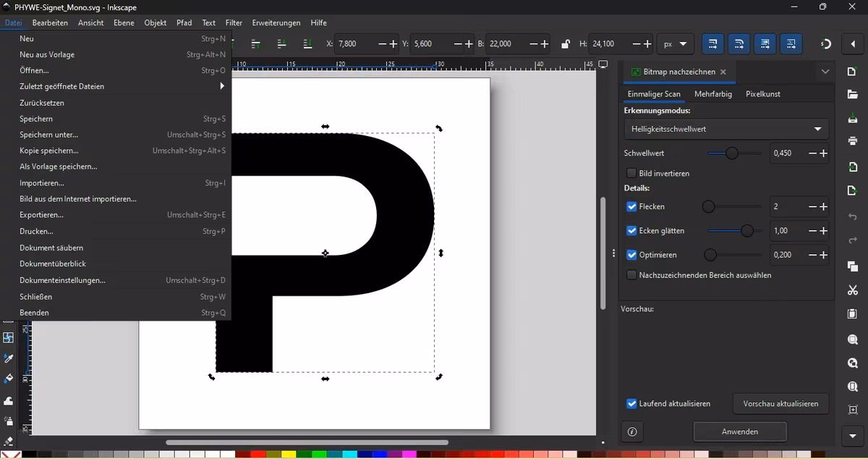The height and width of the screenshot is (459, 868).
Task: Choose Importieren... from Datei menu
Action: [116, 183]
